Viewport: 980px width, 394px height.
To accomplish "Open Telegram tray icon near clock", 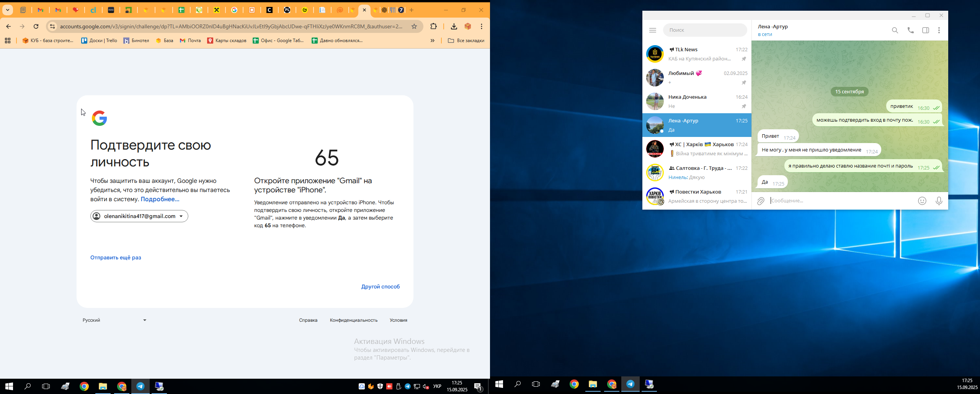I will (x=408, y=386).
